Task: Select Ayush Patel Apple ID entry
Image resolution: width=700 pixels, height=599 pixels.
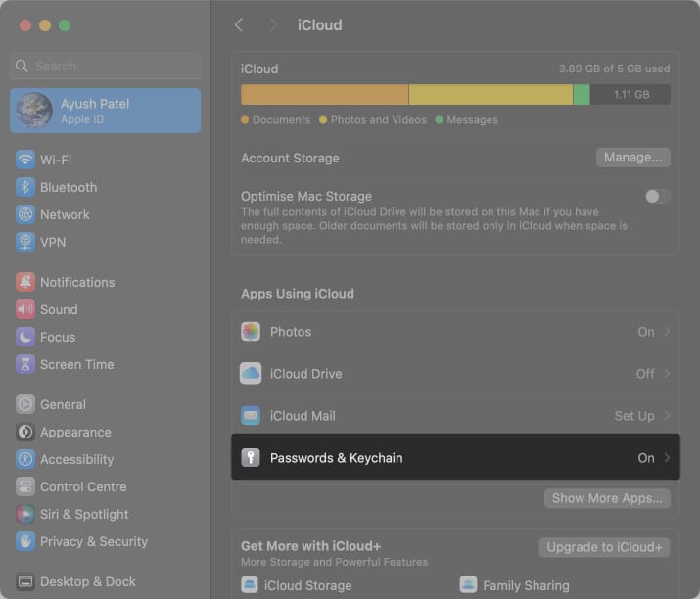Action: [106, 111]
